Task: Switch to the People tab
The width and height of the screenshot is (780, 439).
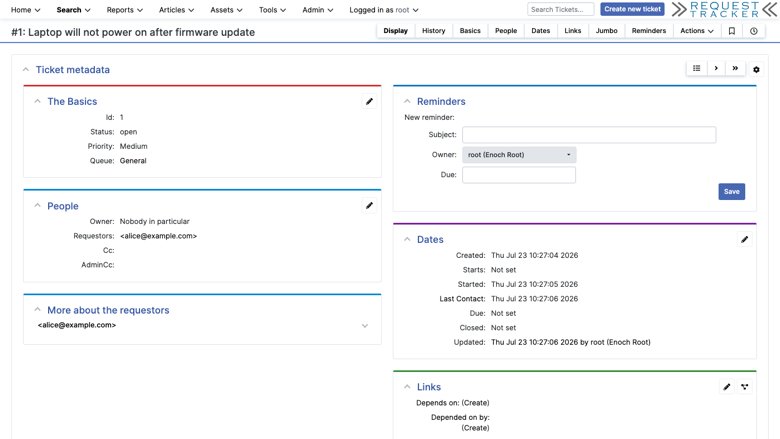Action: 506,31
